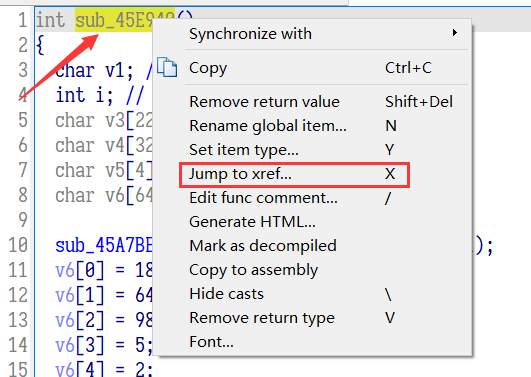Open Edit func comment...

point(312,198)
